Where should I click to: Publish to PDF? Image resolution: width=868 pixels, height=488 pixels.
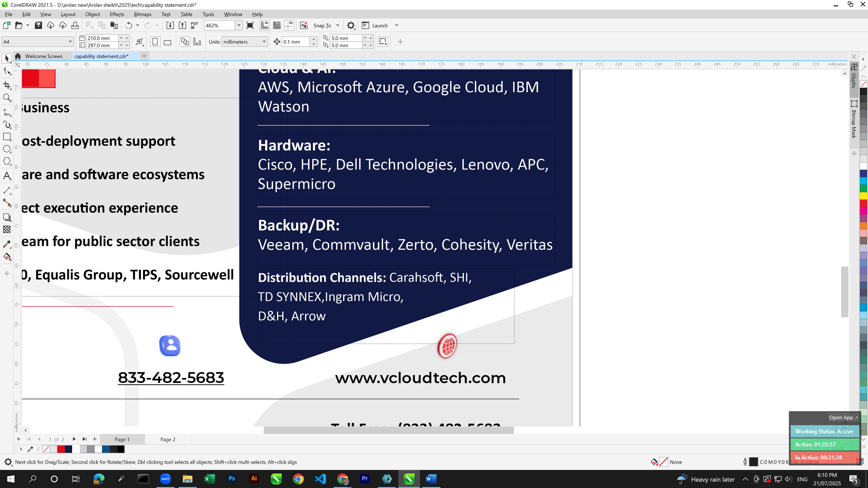tap(194, 25)
